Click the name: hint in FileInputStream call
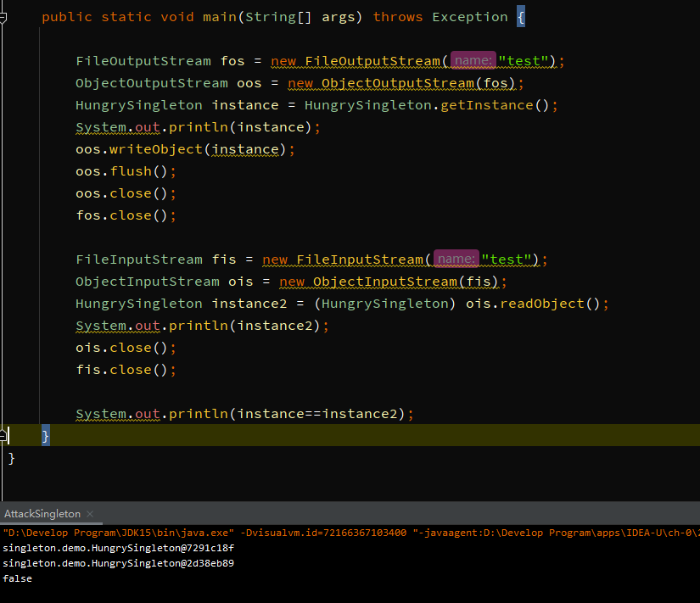Image resolution: width=700 pixels, height=603 pixels. coord(456,260)
